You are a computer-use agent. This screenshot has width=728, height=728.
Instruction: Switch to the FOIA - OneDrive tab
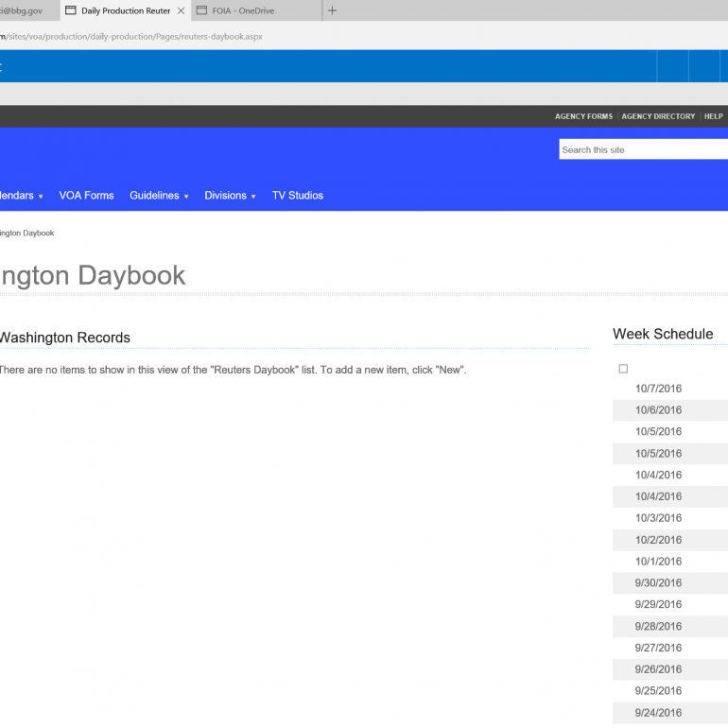(x=243, y=11)
